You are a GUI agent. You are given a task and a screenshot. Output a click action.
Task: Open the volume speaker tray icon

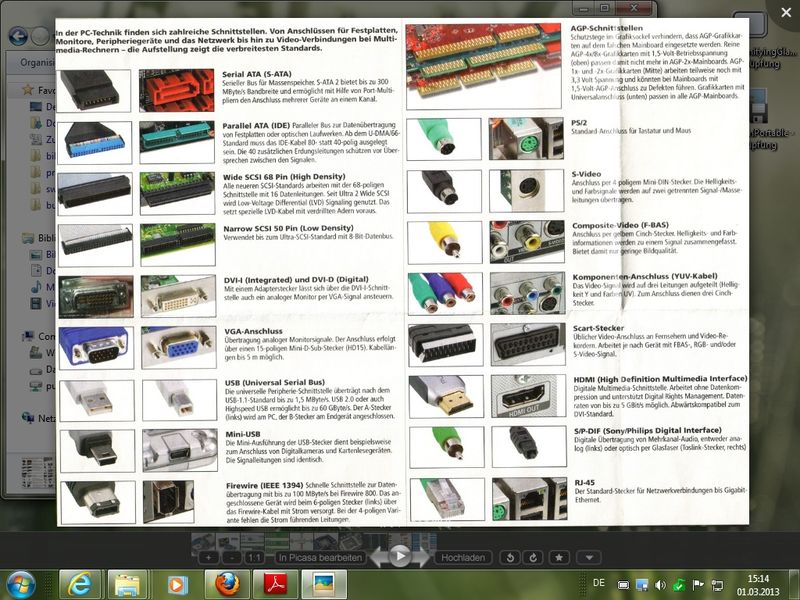(x=660, y=585)
